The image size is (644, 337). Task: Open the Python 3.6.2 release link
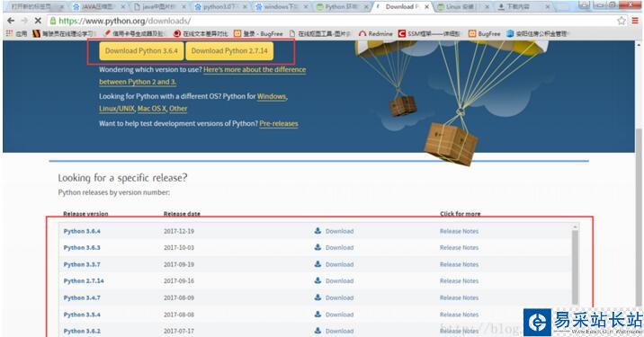tap(82, 331)
